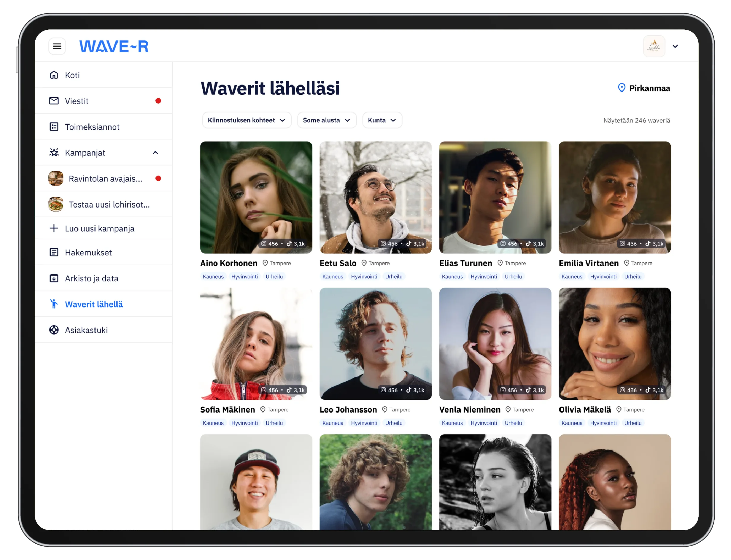Viewport: 731px width, 560px height.
Task: Open Asiakastuki support page
Action: pos(104,330)
